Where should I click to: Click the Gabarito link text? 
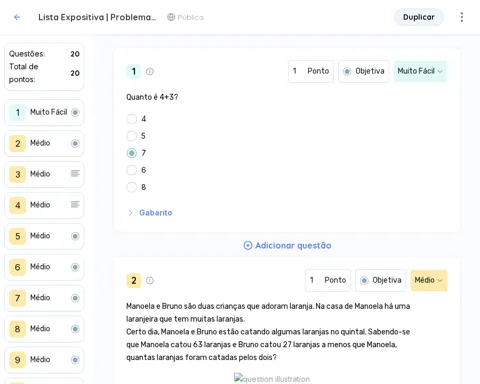click(156, 213)
